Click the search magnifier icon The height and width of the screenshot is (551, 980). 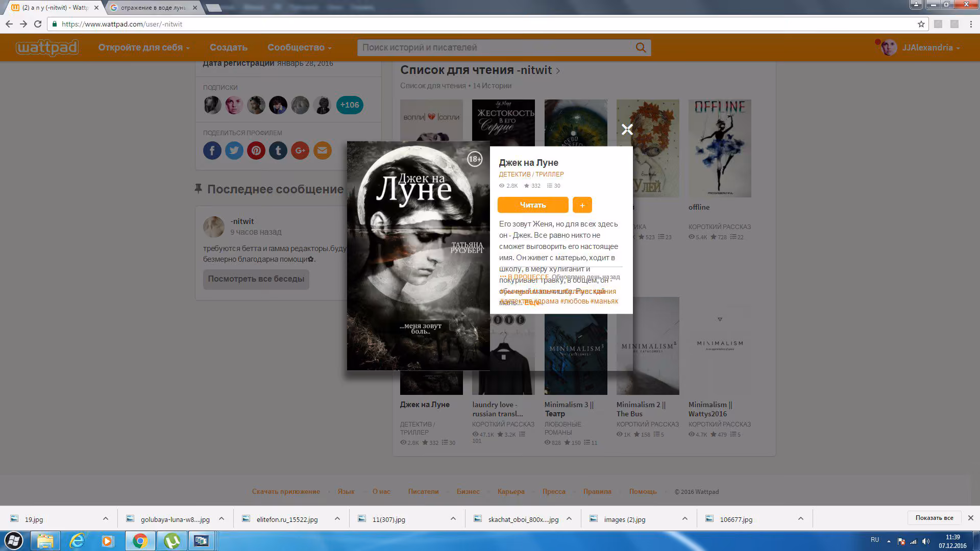click(x=641, y=47)
